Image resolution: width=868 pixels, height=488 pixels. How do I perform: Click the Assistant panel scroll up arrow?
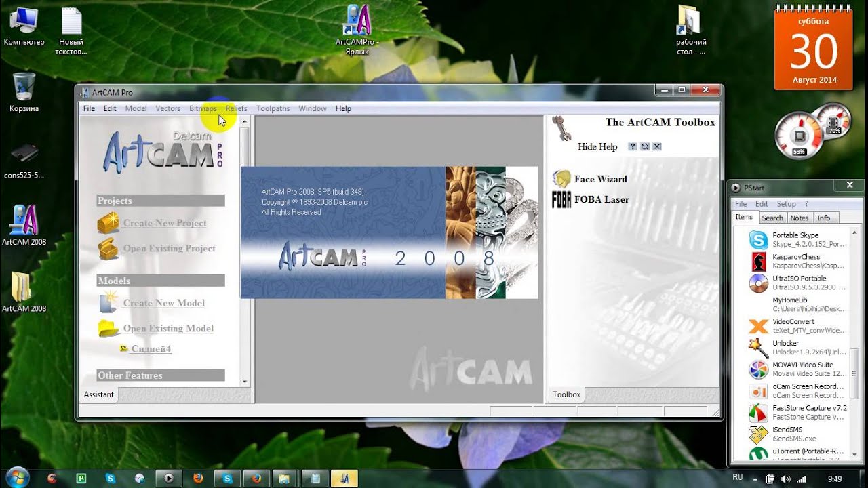click(x=245, y=121)
